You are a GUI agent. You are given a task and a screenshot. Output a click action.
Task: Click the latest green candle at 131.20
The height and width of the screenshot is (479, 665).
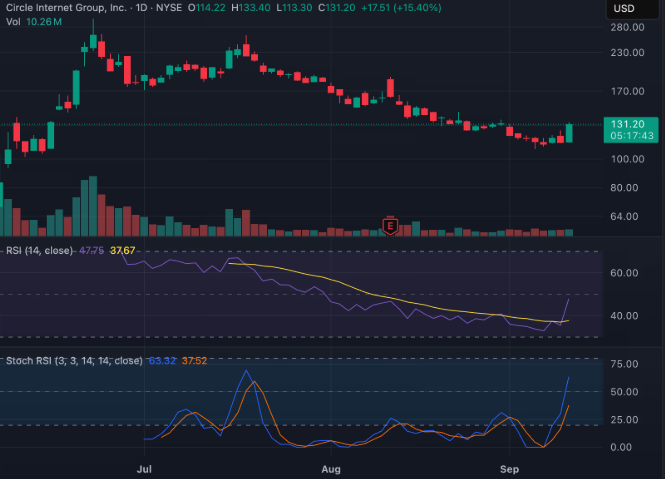tap(569, 133)
